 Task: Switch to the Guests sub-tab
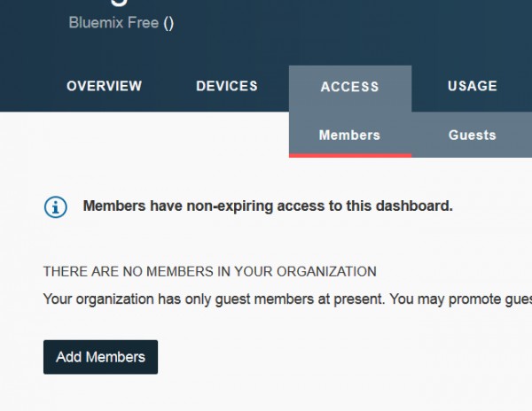tap(473, 136)
